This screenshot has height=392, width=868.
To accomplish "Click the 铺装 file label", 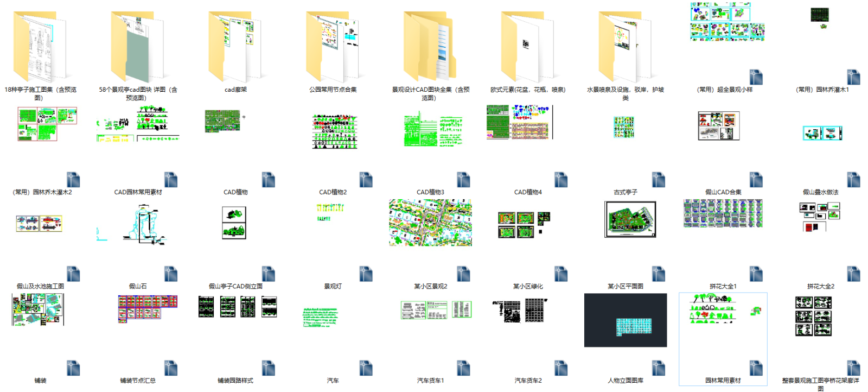I will pos(40,381).
